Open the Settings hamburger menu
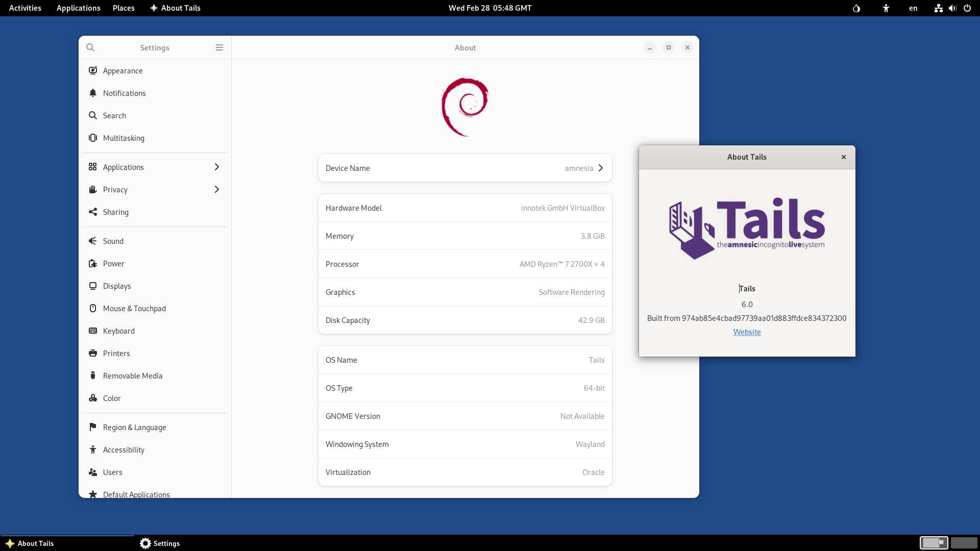Screen dimensions: 980x551 click(x=219, y=47)
